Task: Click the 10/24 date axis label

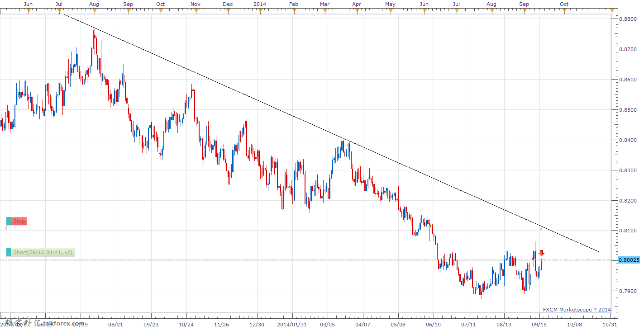Action: coord(186,324)
